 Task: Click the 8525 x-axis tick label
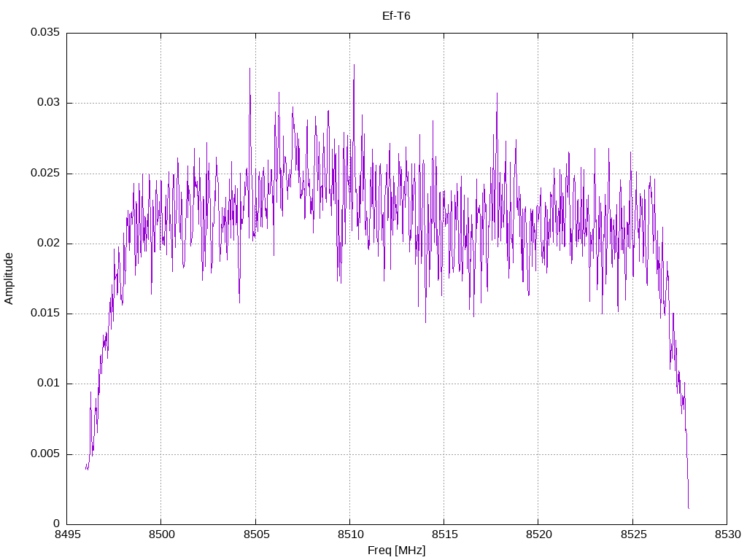(633, 534)
